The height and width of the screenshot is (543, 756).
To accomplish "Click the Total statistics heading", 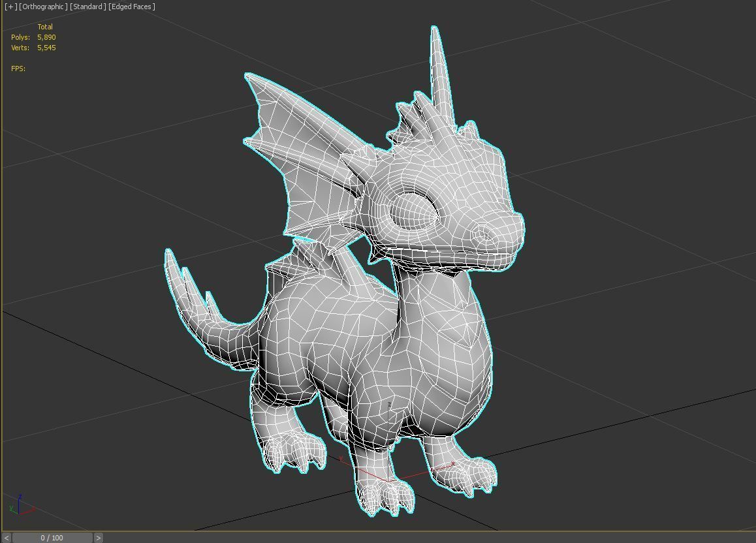I will pyautogui.click(x=45, y=27).
